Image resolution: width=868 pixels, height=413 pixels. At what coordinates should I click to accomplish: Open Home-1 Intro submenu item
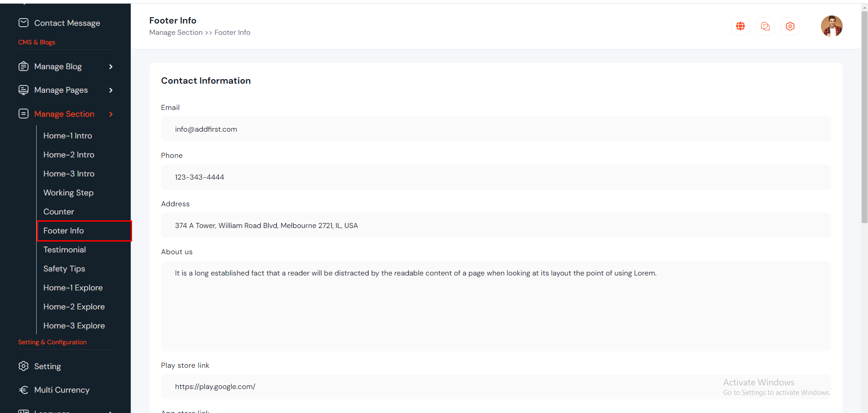[x=67, y=136]
